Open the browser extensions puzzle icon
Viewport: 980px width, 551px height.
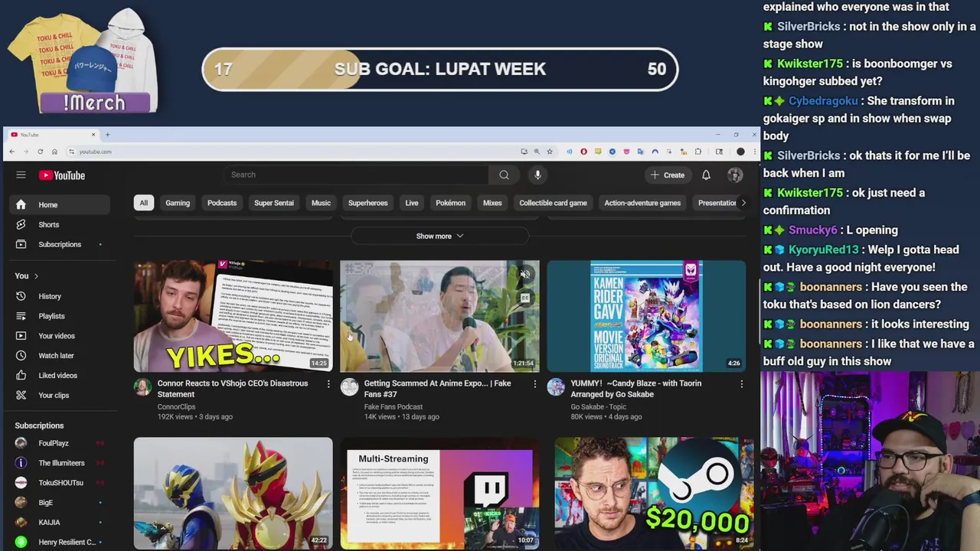click(697, 152)
